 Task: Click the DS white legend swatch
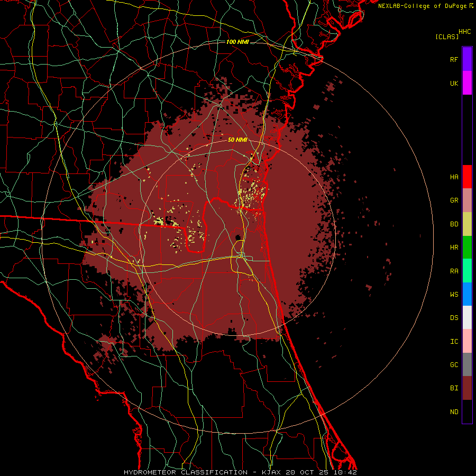tap(467, 317)
